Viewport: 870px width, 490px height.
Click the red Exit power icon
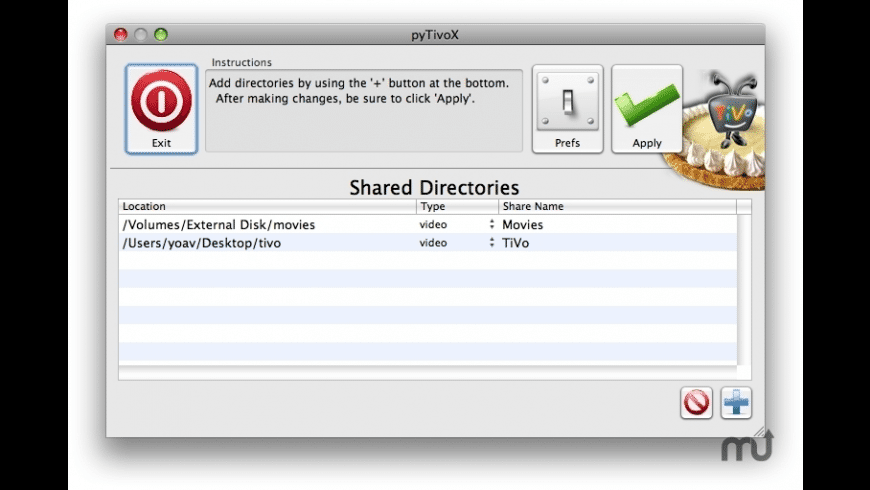point(161,100)
